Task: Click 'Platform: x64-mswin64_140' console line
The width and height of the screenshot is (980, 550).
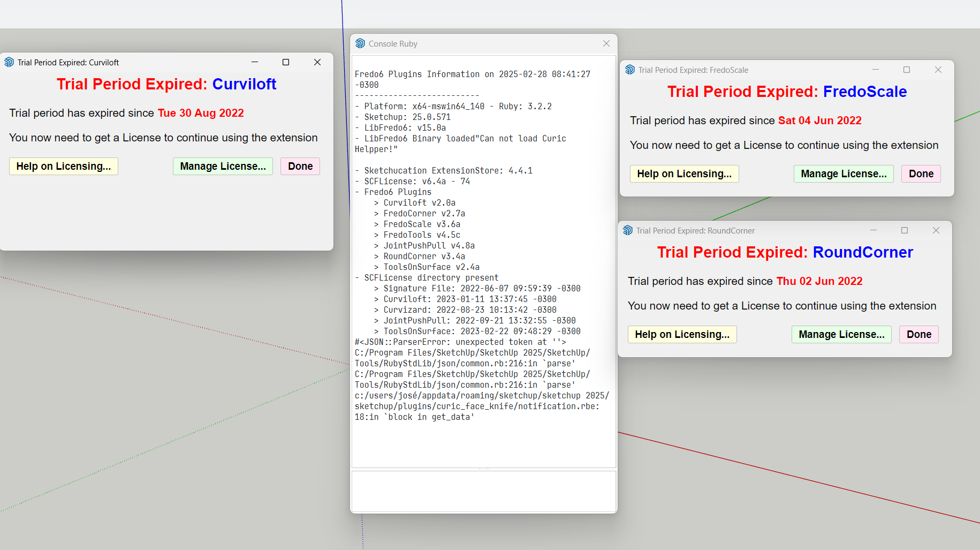Action: [x=453, y=106]
